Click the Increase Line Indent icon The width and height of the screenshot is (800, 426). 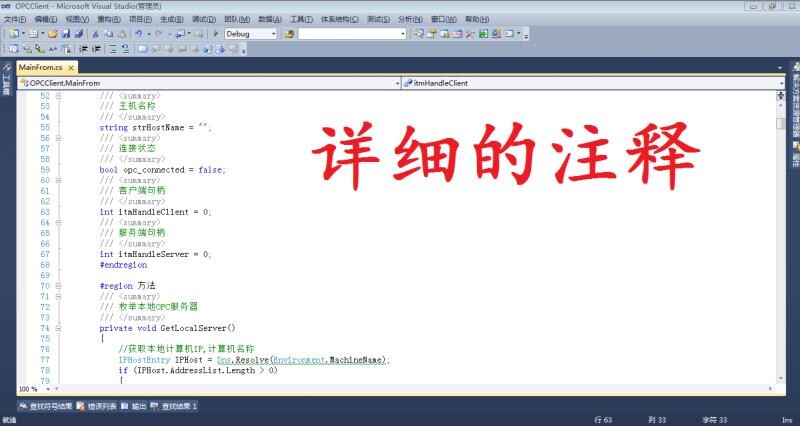[96, 49]
